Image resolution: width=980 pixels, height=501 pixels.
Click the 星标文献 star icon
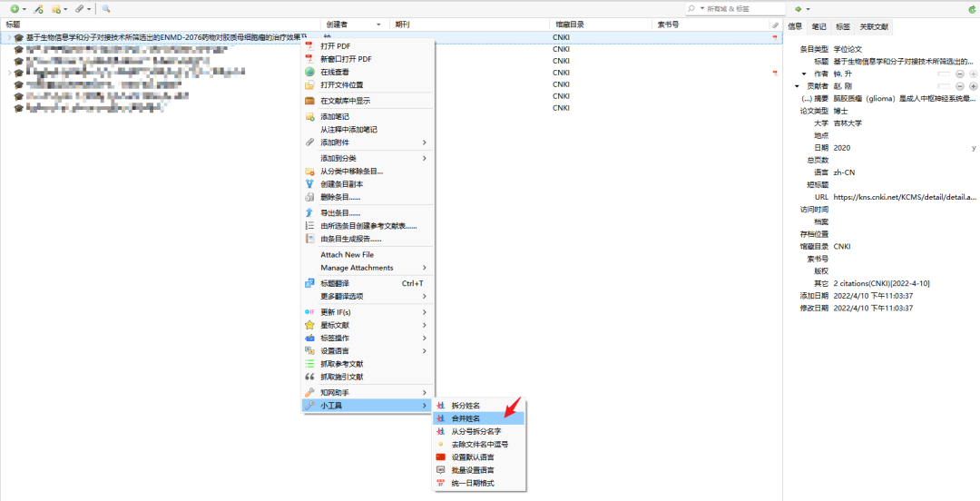point(309,325)
